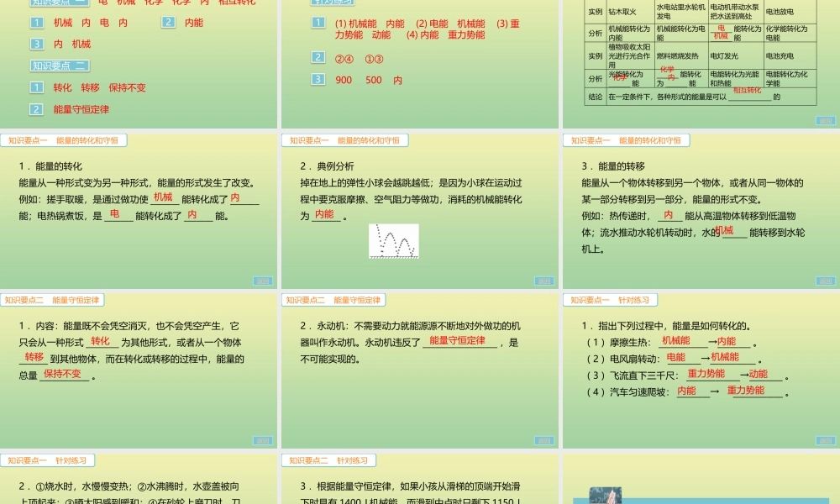
Task: Click number box 1 beside '机械 内 电 内'
Action: (x=36, y=23)
